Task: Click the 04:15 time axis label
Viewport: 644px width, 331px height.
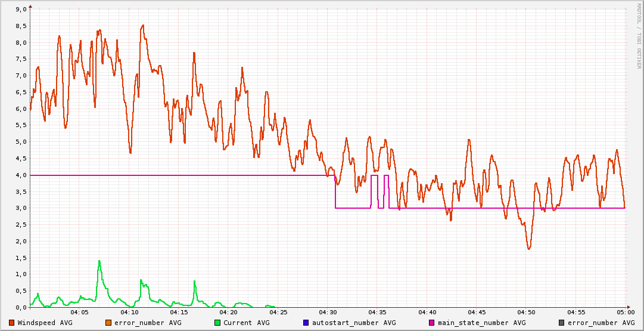Action: click(x=179, y=312)
